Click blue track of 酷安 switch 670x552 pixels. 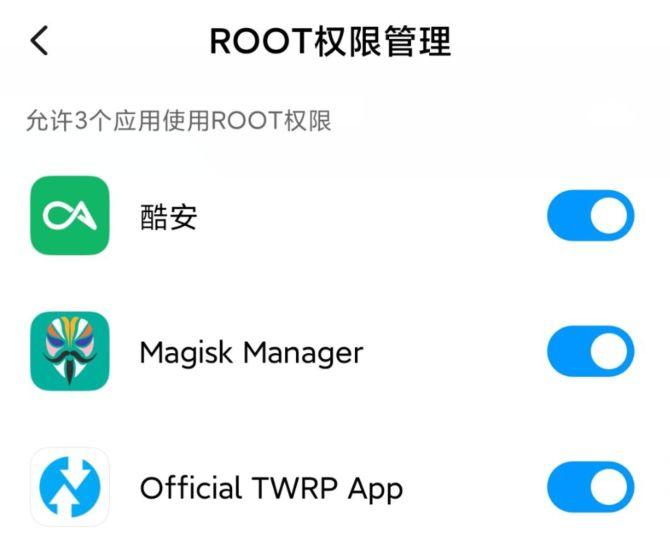pyautogui.click(x=568, y=216)
